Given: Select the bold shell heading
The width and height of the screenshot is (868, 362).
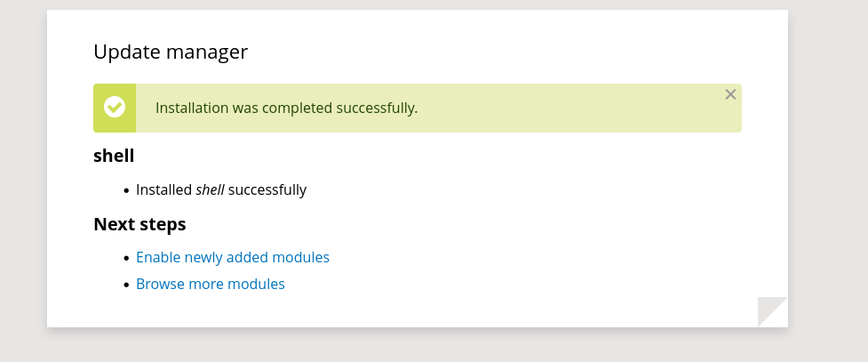Looking at the screenshot, I should point(114,156).
